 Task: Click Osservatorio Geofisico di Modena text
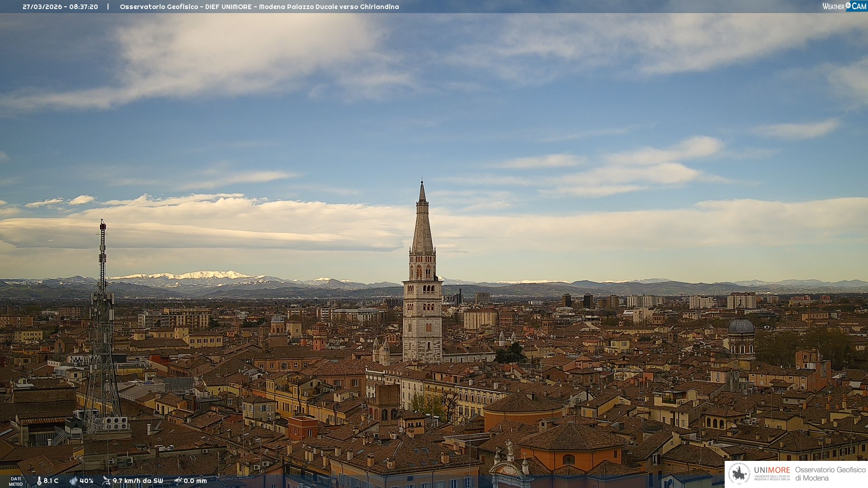[x=830, y=474]
